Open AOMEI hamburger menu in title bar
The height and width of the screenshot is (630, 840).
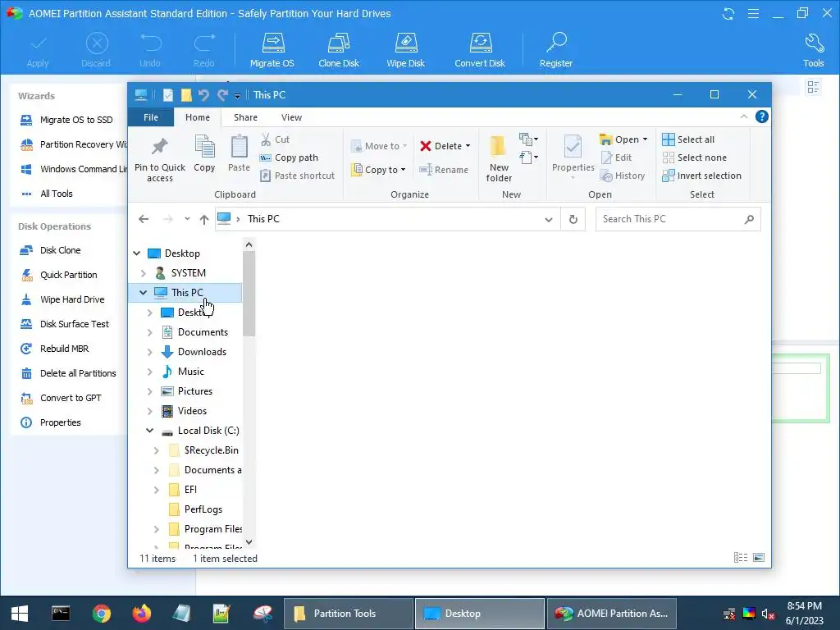pyautogui.click(x=753, y=13)
